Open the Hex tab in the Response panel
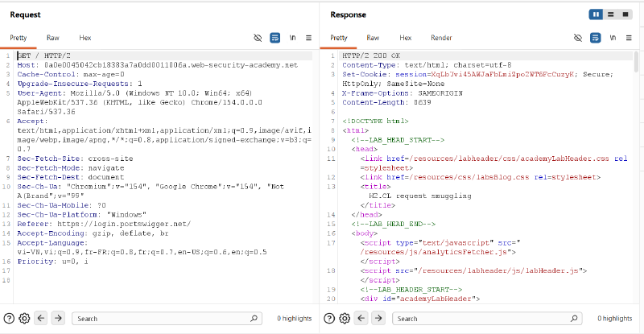The width and height of the screenshot is (644, 334). [x=406, y=38]
